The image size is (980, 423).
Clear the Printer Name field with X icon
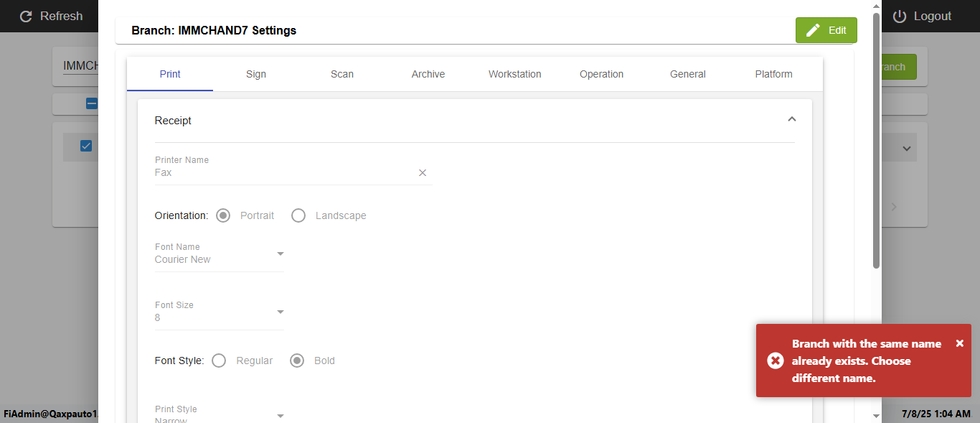tap(423, 172)
